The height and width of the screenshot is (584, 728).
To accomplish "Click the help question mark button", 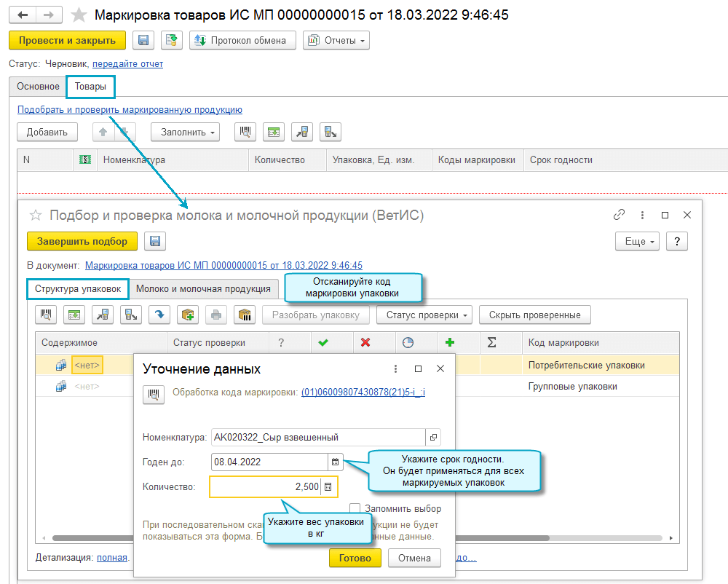I will click(677, 241).
